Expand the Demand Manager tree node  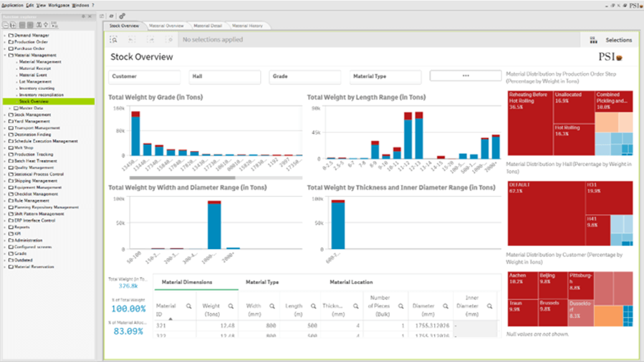(4, 35)
